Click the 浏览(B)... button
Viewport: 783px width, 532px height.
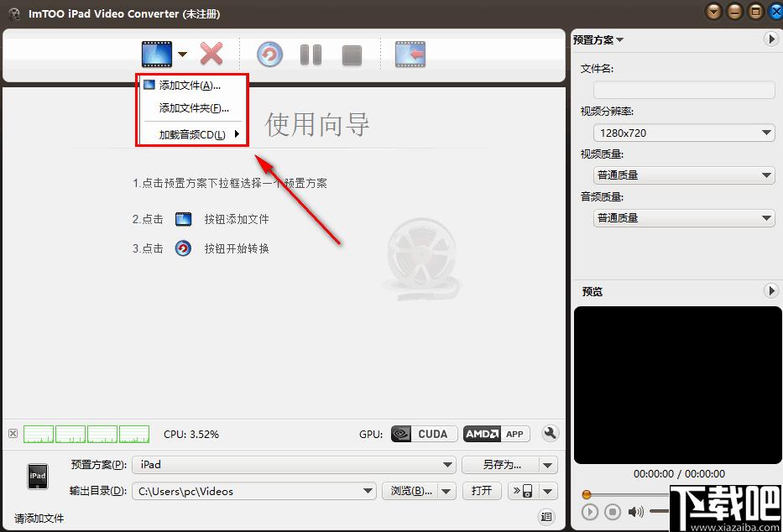point(411,491)
